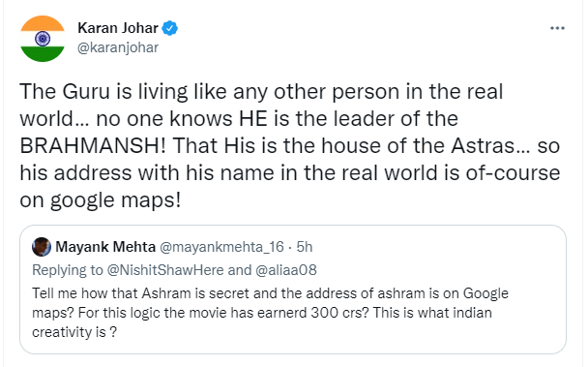Select the word BRAHMANSH! in the tweet
Screen dimensions: 588x367
[x=93, y=146]
